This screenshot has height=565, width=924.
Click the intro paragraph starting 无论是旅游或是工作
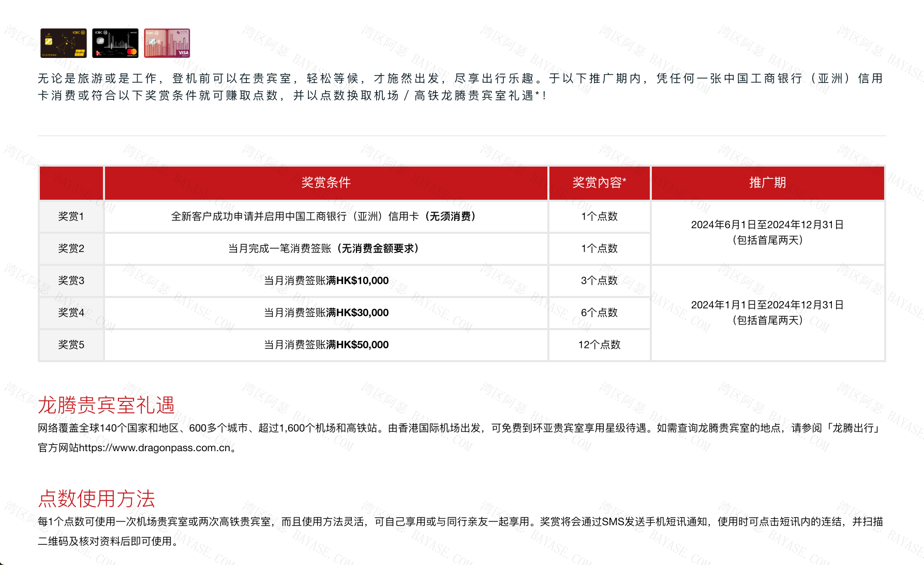click(x=460, y=87)
